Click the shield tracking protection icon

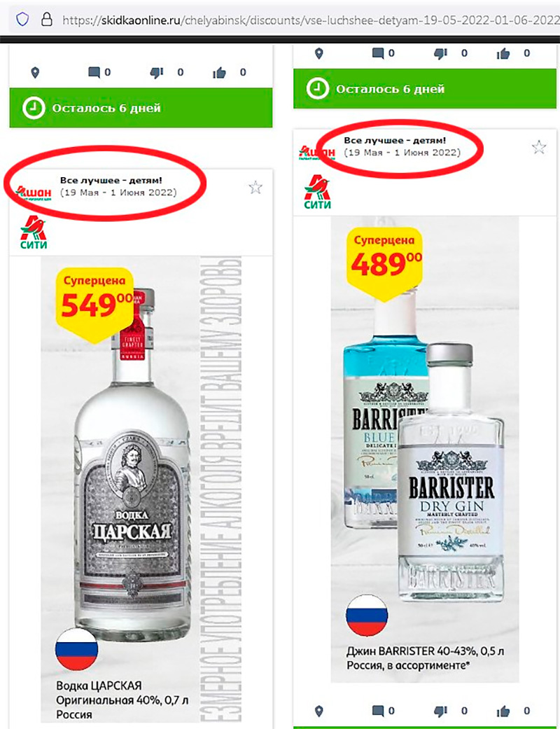22,19
